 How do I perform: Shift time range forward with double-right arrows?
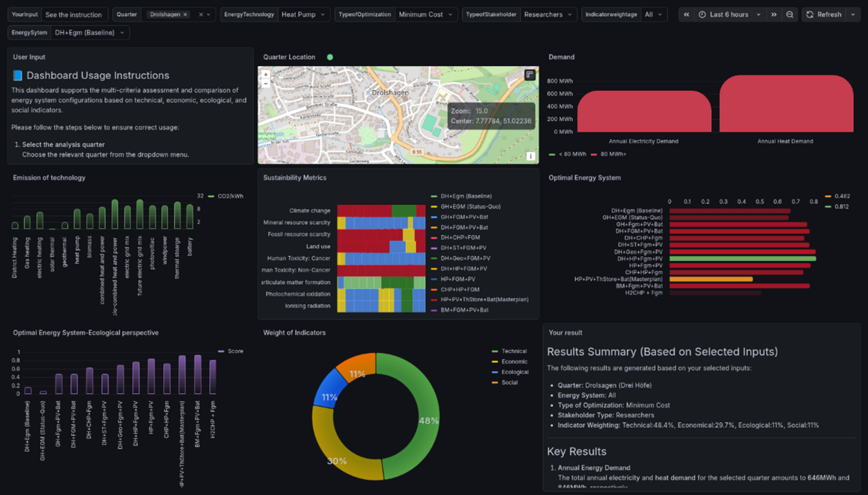pyautogui.click(x=773, y=14)
